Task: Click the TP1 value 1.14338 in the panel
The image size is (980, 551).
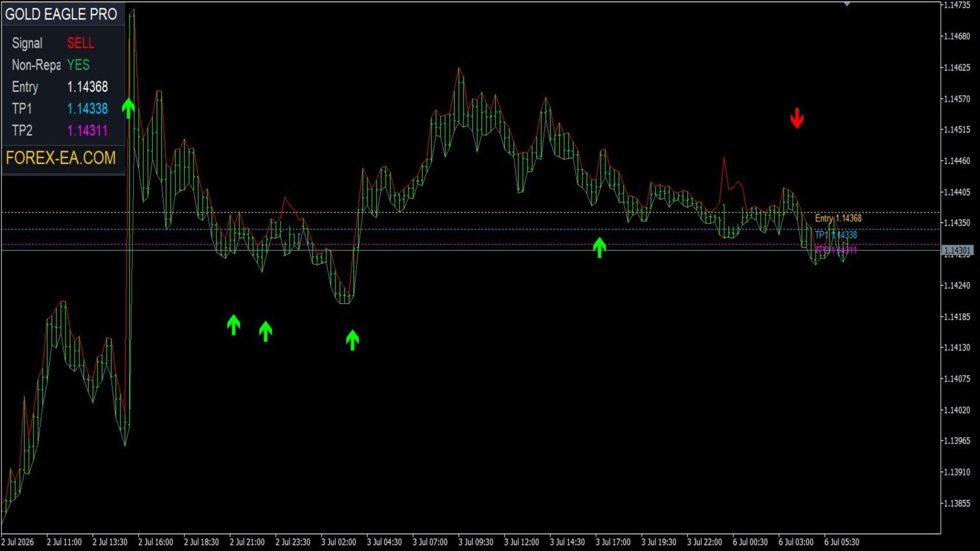Action: (x=87, y=109)
